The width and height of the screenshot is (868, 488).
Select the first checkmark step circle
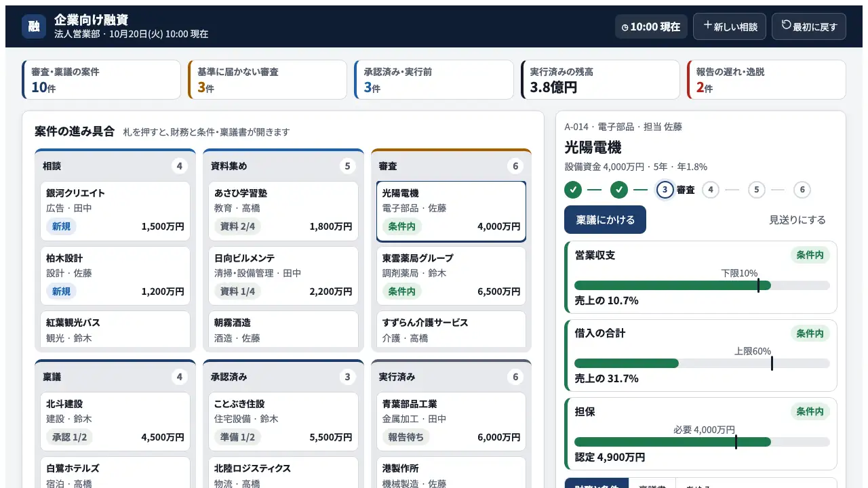573,190
